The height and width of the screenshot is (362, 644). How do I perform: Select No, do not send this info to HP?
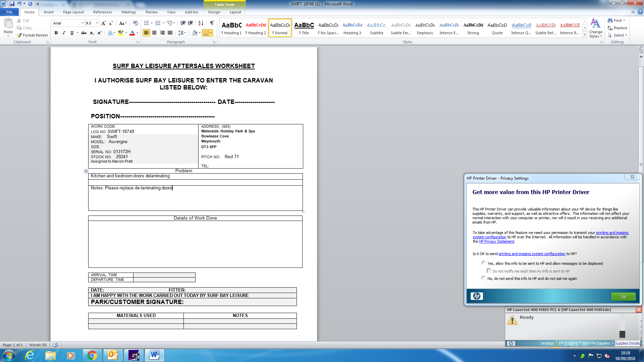coord(483,278)
